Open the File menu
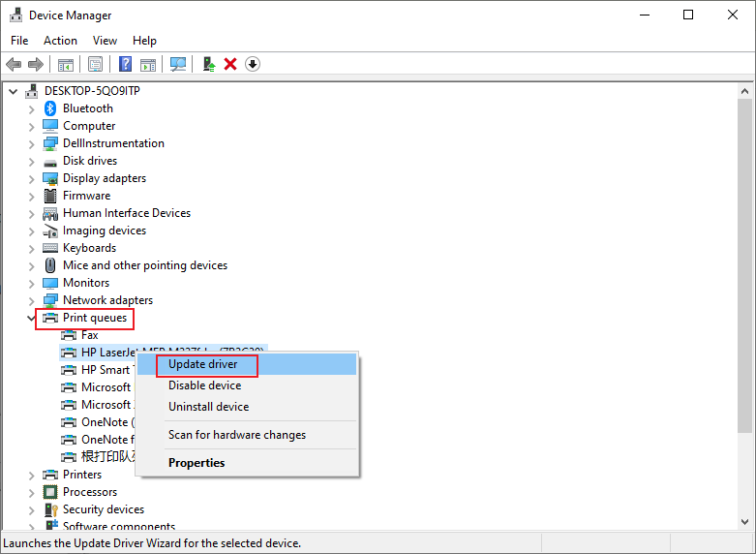 coord(19,41)
